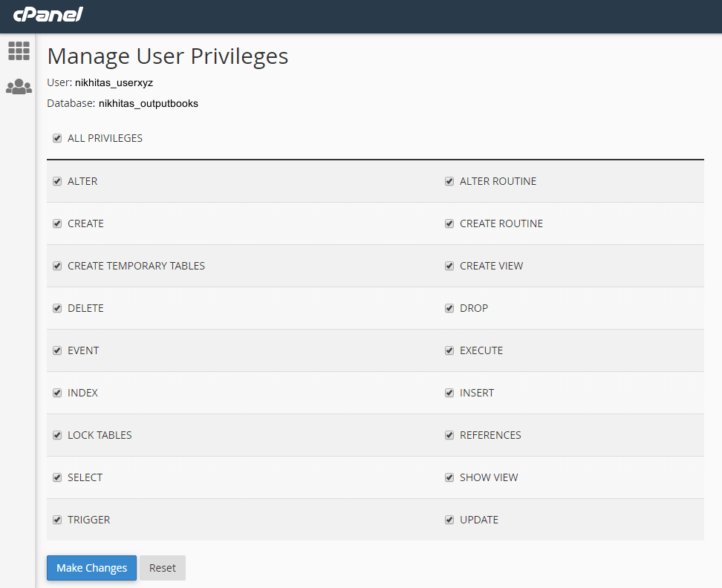Toggle the DROP privilege checkbox
This screenshot has width=722, height=588.
[x=449, y=308]
